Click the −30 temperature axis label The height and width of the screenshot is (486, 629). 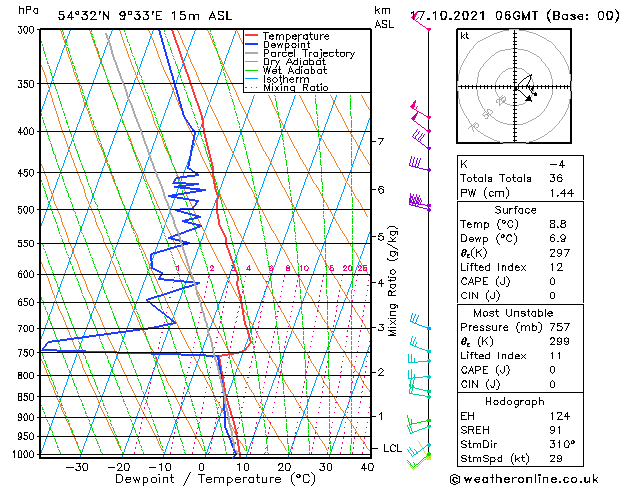77,467
